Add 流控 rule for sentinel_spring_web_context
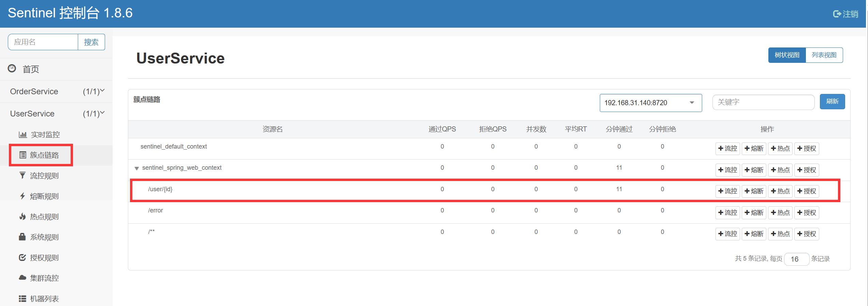 coord(727,170)
